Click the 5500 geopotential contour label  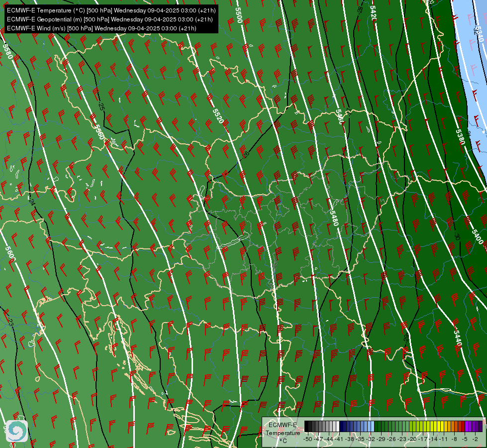(239, 15)
